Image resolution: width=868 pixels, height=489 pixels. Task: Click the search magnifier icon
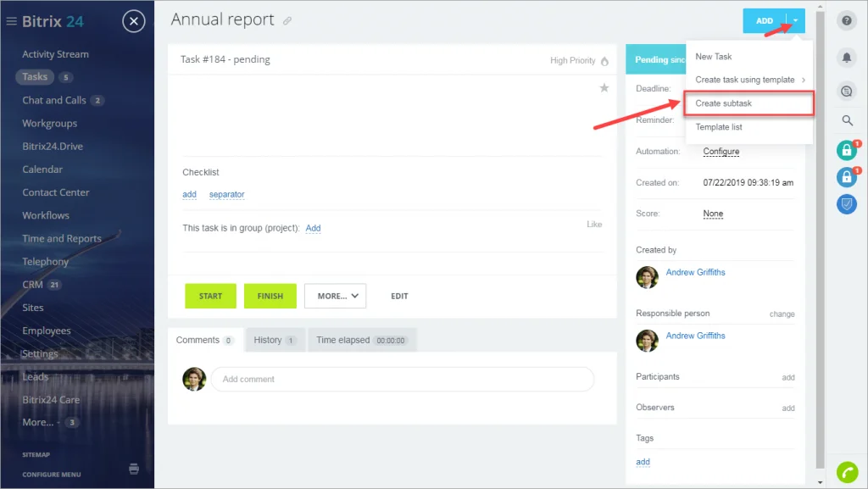point(847,120)
